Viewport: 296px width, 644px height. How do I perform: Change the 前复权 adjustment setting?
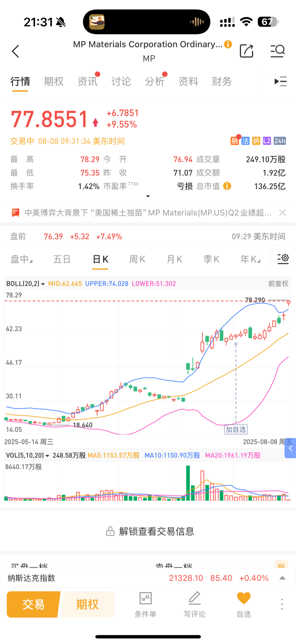(278, 284)
